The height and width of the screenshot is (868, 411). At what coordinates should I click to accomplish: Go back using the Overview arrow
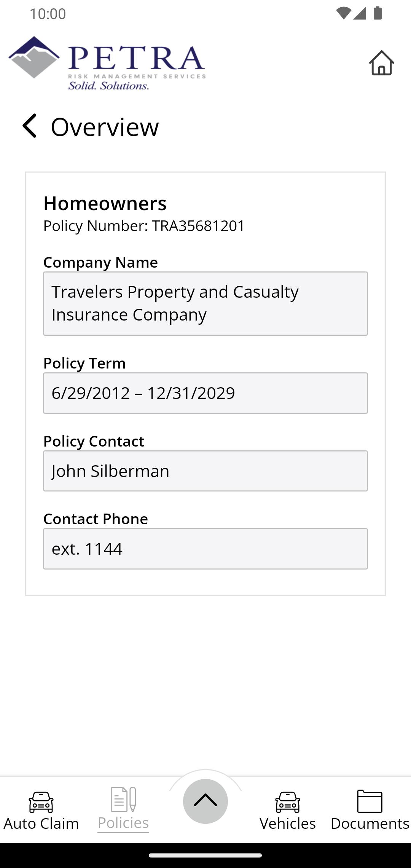point(29,126)
